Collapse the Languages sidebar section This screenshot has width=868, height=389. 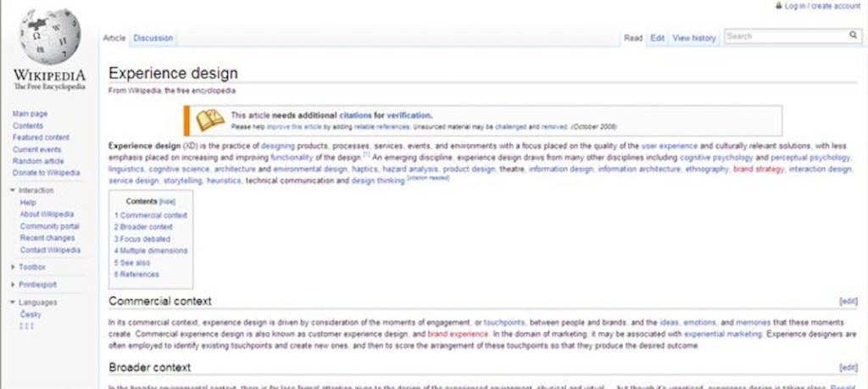click(x=13, y=303)
